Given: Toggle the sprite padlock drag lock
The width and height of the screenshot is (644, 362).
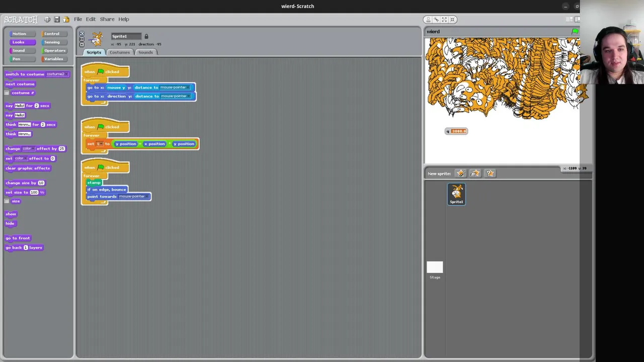Looking at the screenshot, I should (x=146, y=36).
